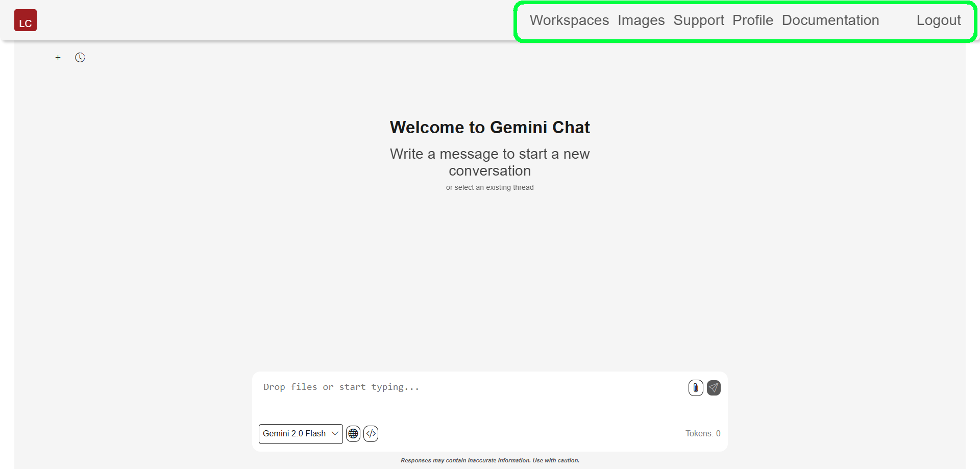Open the Documentation link
The height and width of the screenshot is (469, 980).
[830, 20]
